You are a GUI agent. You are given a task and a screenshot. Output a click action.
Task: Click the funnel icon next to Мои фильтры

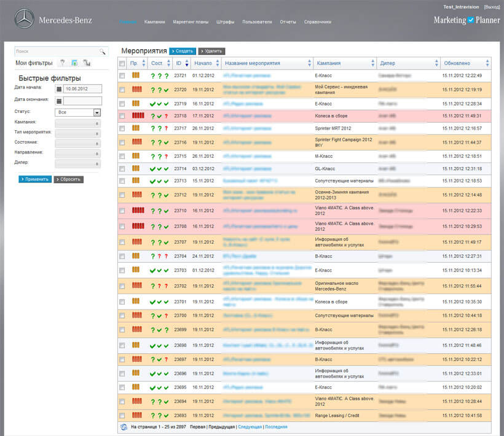[62, 63]
